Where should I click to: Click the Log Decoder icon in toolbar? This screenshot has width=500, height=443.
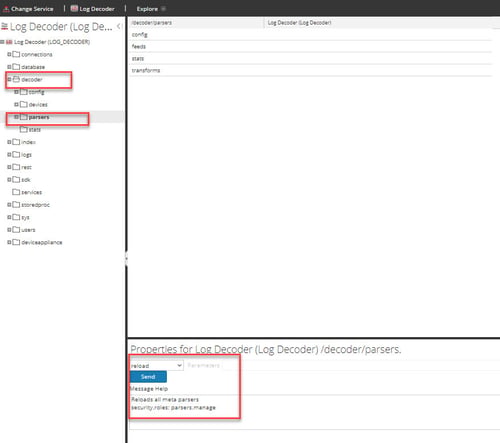(x=74, y=9)
